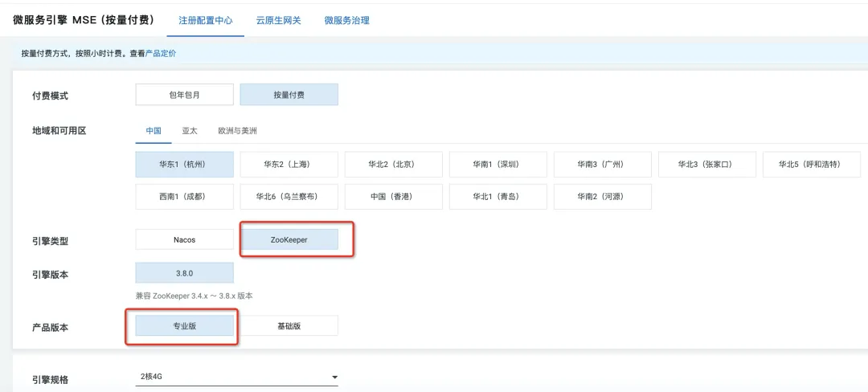This screenshot has width=868, height=392.
Task: Select 基础版 product edition
Action: click(x=289, y=326)
